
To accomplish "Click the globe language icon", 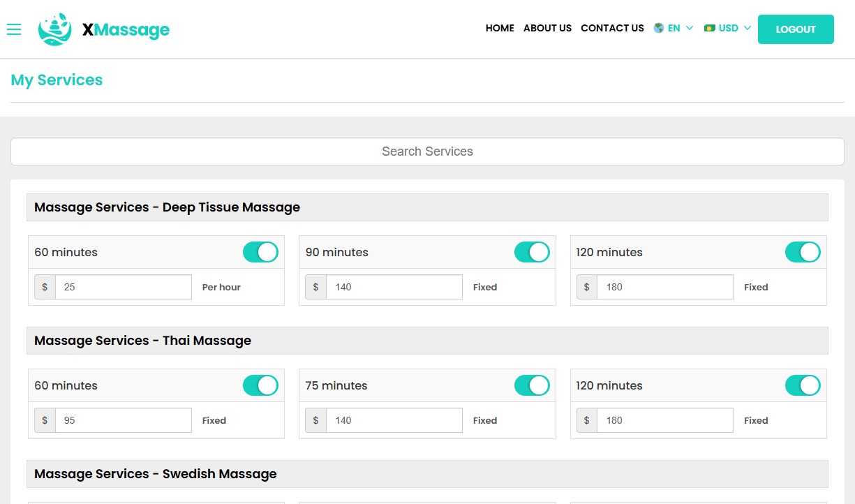I will coord(658,28).
